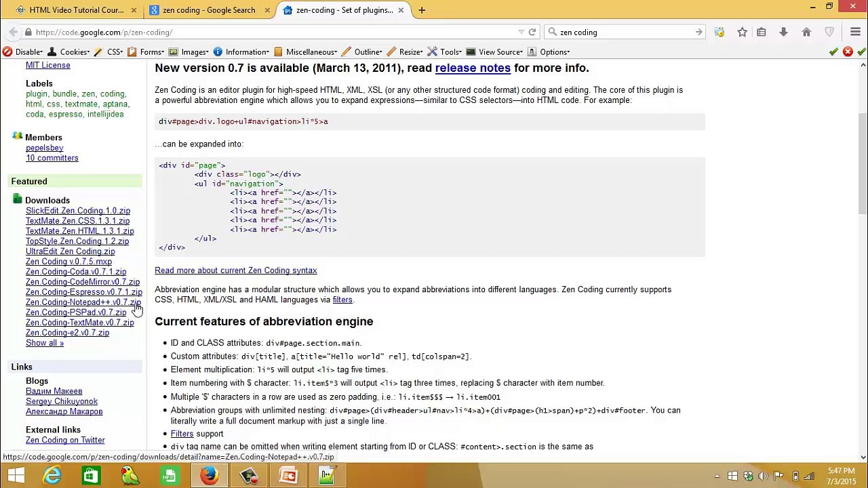Open the Downloads arrow icon

(783, 32)
